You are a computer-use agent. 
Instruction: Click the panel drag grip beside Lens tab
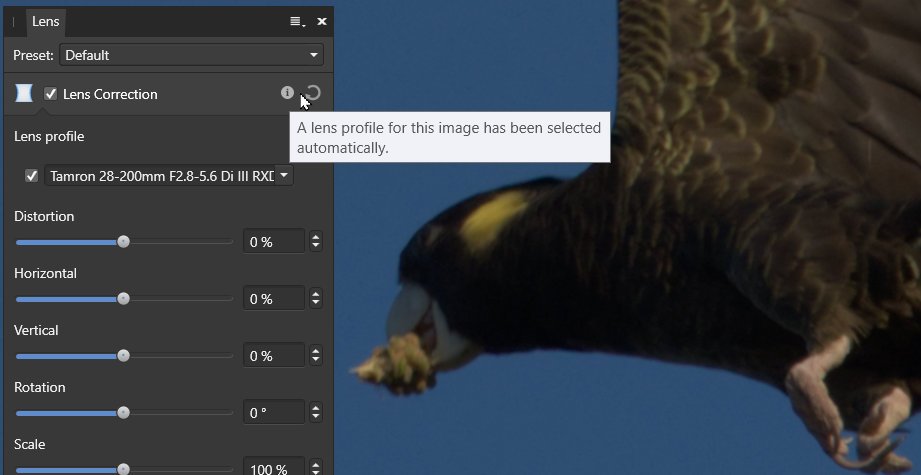tap(14, 22)
